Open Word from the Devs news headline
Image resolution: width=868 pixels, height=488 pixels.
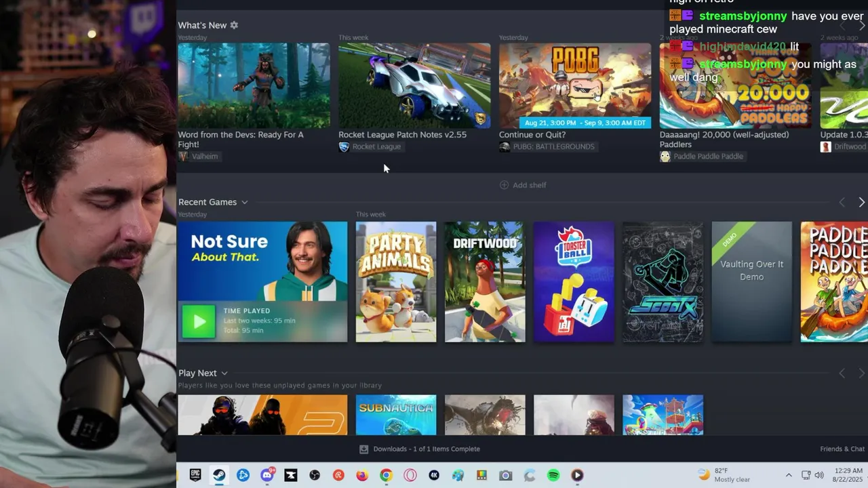[241, 140]
